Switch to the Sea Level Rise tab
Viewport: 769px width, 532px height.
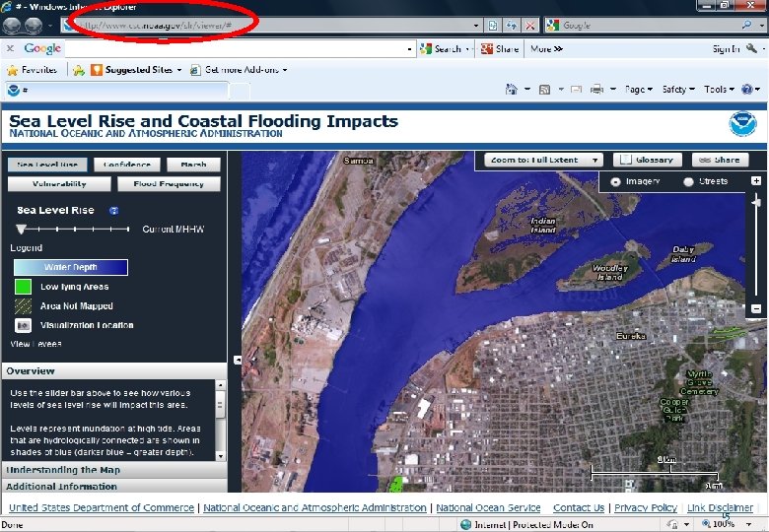(47, 165)
